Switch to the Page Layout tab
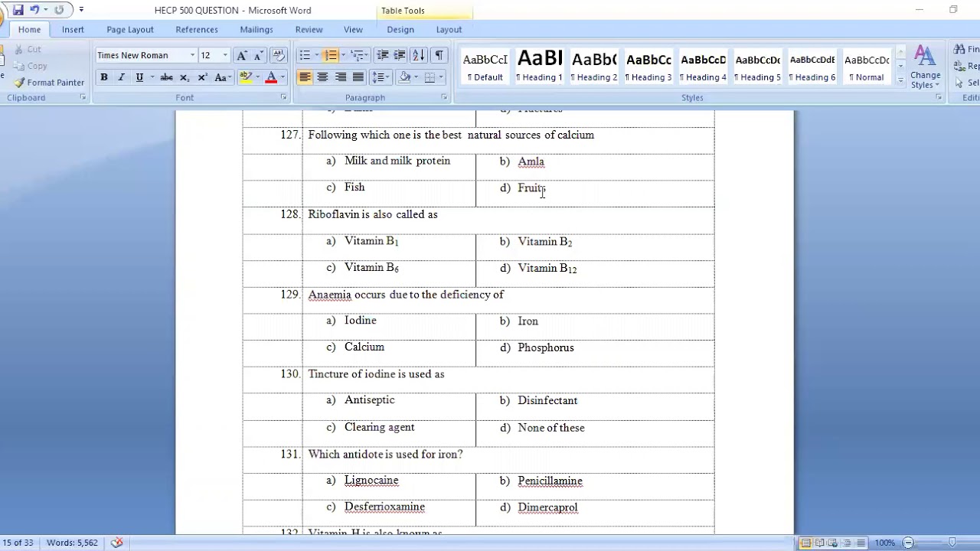 click(x=130, y=30)
